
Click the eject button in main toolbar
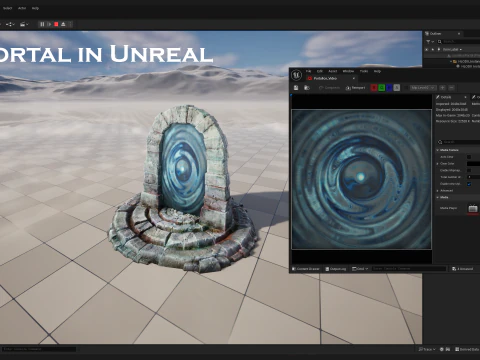pyautogui.click(x=63, y=24)
